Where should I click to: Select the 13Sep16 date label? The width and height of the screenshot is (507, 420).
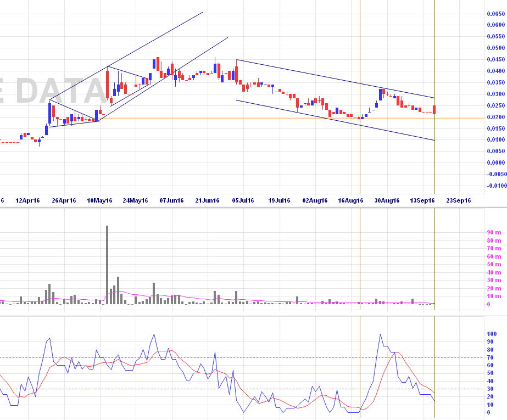click(x=422, y=200)
